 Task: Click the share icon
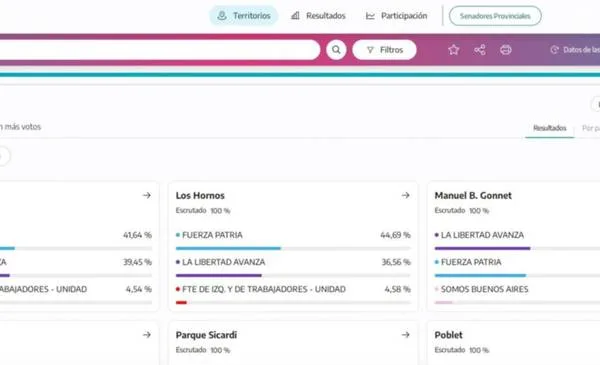coord(479,50)
